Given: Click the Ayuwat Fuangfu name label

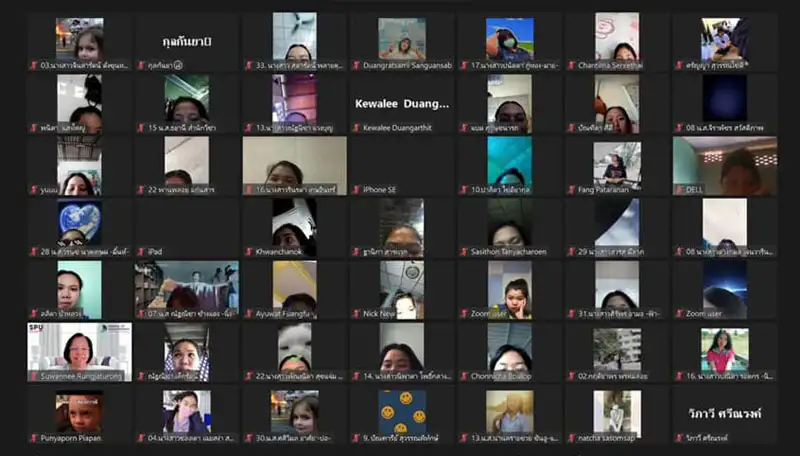Looking at the screenshot, I should (291, 313).
